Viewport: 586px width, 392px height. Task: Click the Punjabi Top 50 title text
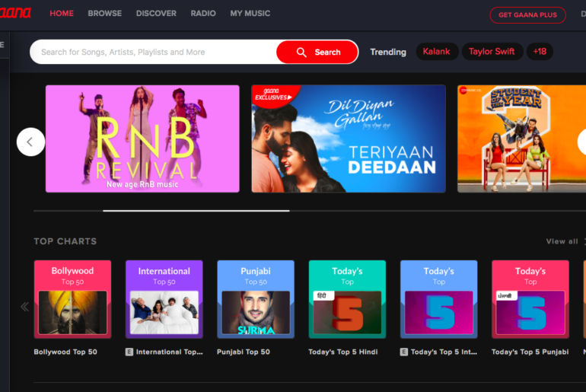coord(244,352)
